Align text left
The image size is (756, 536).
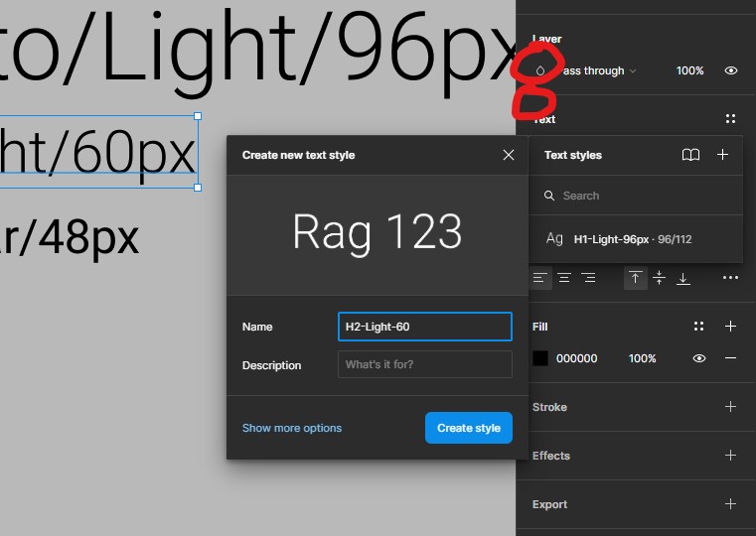540,279
